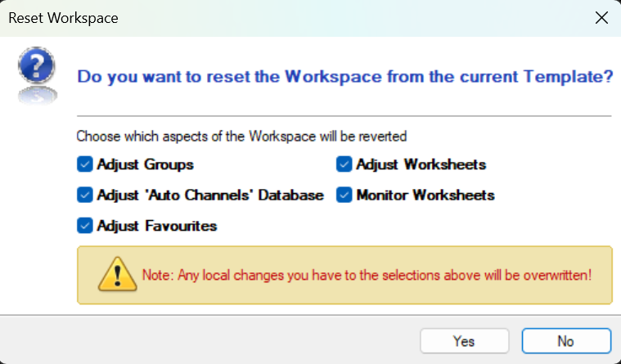Uncheck the Adjust Worksheets checkbox
This screenshot has width=621, height=364.
[344, 164]
